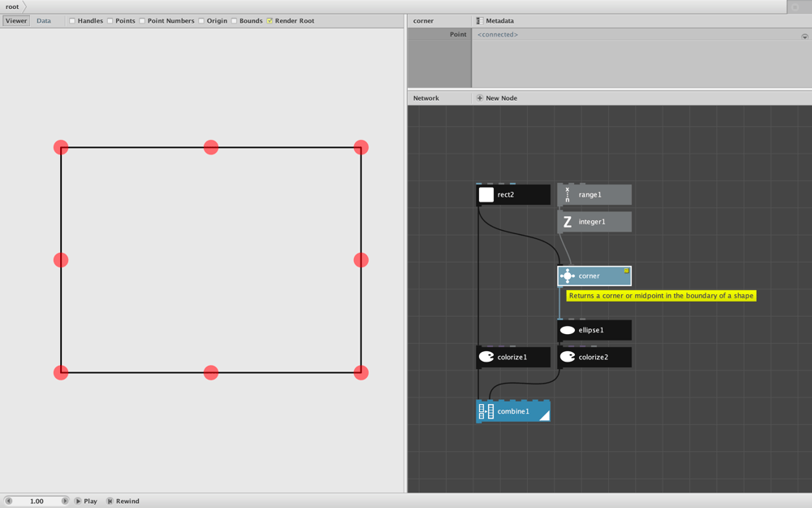Image resolution: width=812 pixels, height=508 pixels.
Task: Click the ellipse1 node's oval icon
Action: (567, 330)
